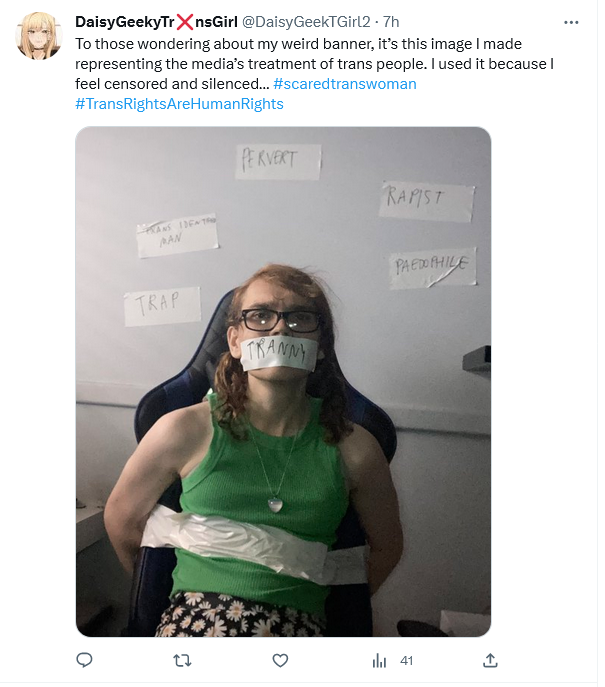Click the red cross emoji in display name
Viewport: 605px width, 687px height.
(184, 21)
